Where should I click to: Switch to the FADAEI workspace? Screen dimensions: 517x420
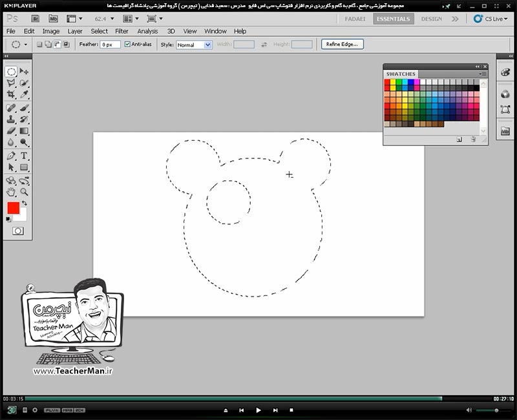pyautogui.click(x=355, y=19)
